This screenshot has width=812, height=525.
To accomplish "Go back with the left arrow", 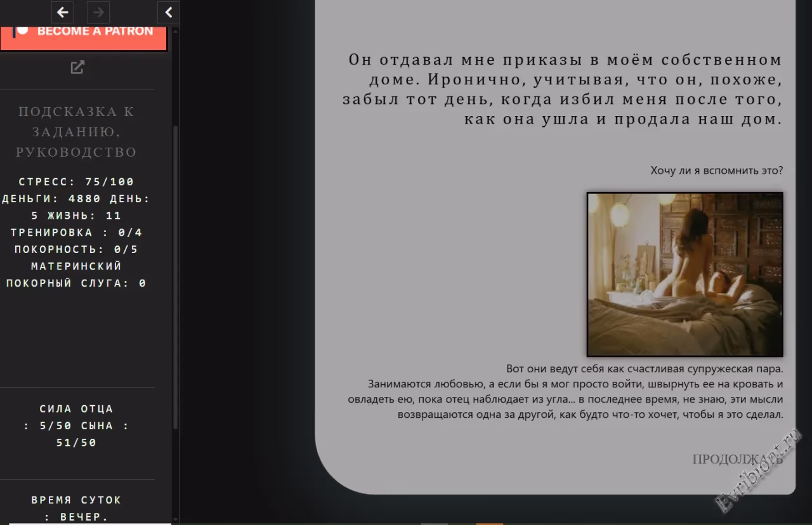I will [62, 12].
